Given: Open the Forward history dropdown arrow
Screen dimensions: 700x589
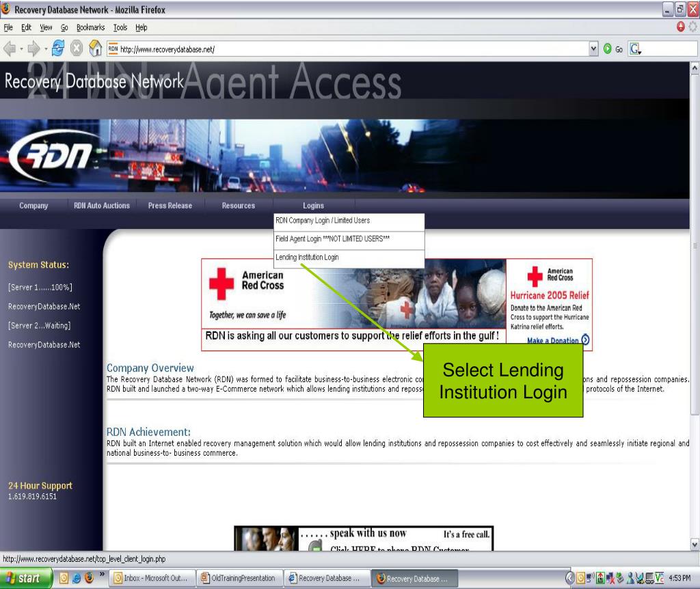Looking at the screenshot, I should tap(46, 49).
